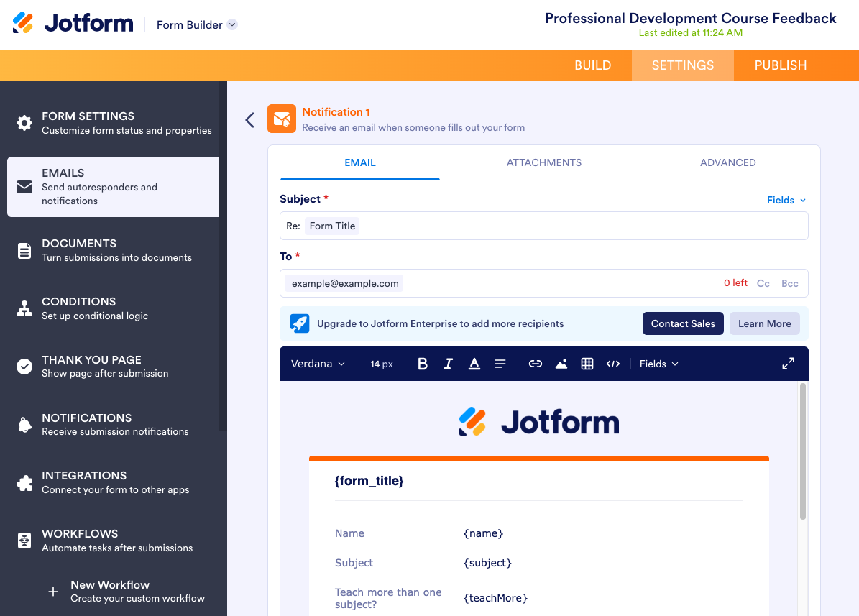Switch to the SETTINGS tab

(x=683, y=65)
